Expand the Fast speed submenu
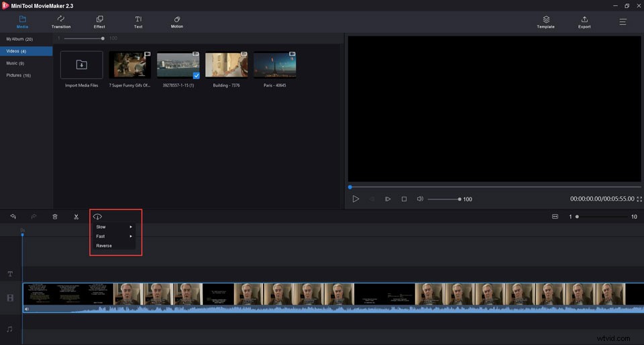This screenshot has width=644, height=345. point(114,236)
